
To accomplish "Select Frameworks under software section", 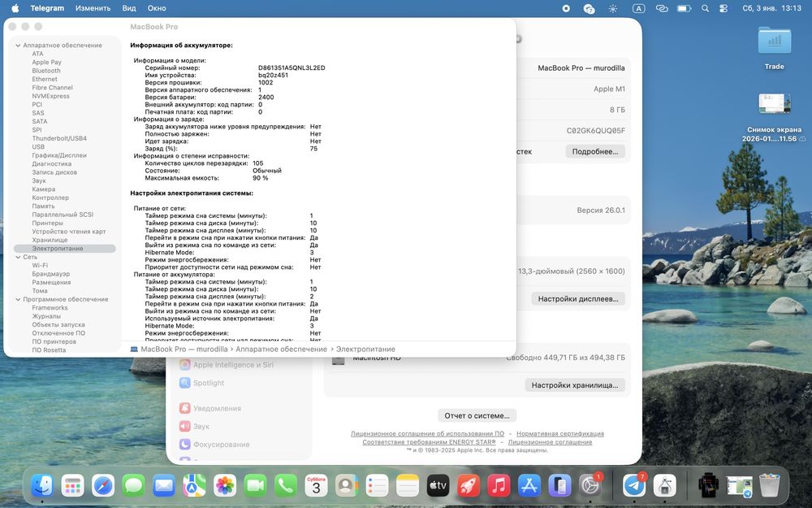I will point(50,308).
